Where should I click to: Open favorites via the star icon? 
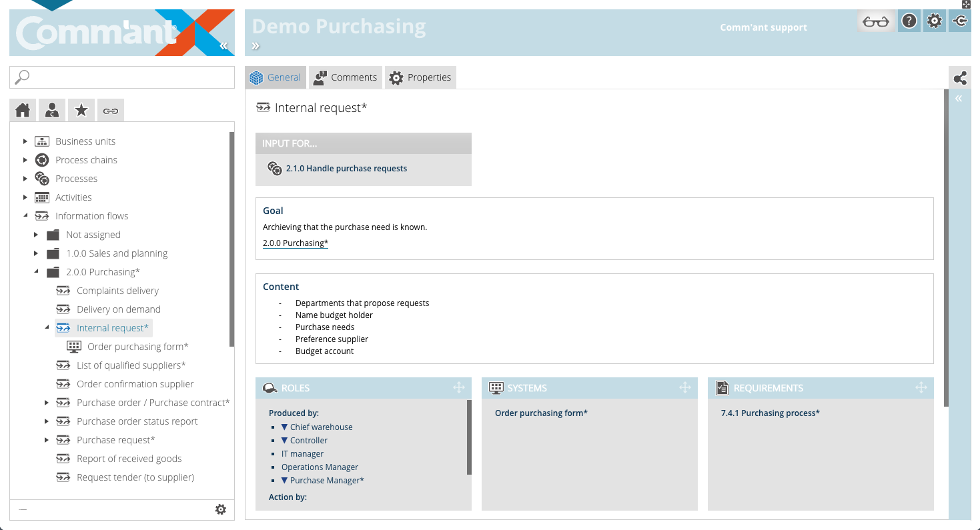point(81,109)
